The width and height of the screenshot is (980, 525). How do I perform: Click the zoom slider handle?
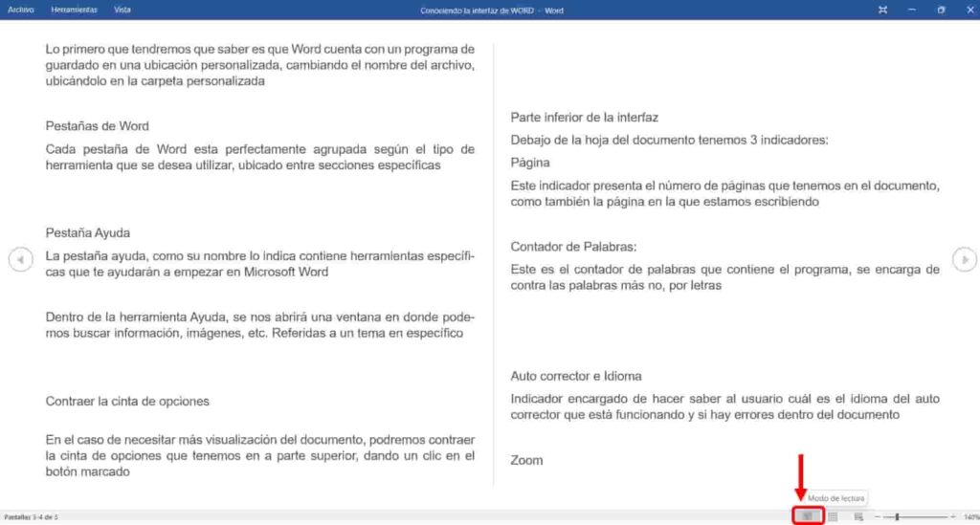tap(897, 516)
